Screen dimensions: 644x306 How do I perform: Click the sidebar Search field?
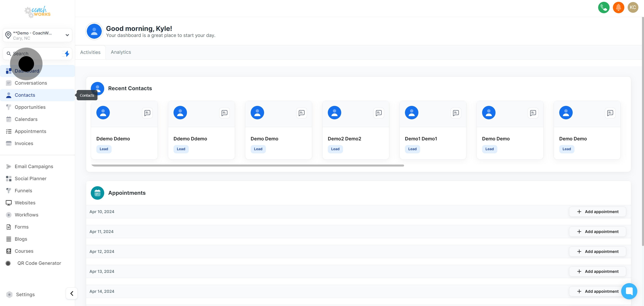pos(35,53)
